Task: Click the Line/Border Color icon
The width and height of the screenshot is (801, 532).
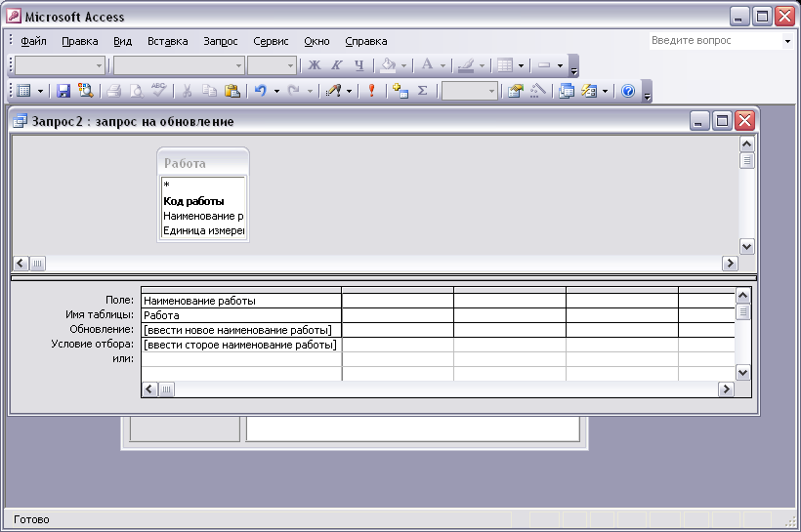Action: [x=465, y=65]
